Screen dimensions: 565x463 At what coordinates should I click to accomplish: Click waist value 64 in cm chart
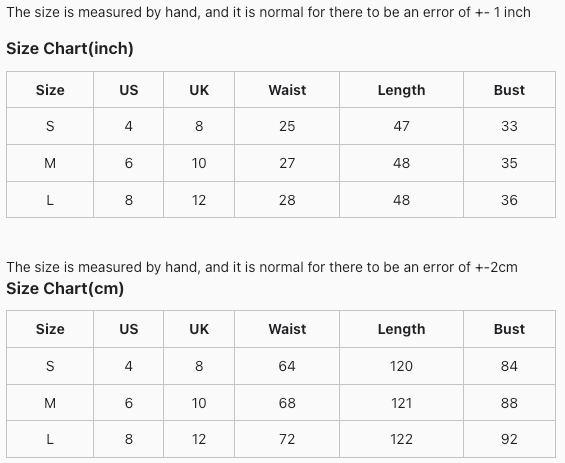point(287,366)
